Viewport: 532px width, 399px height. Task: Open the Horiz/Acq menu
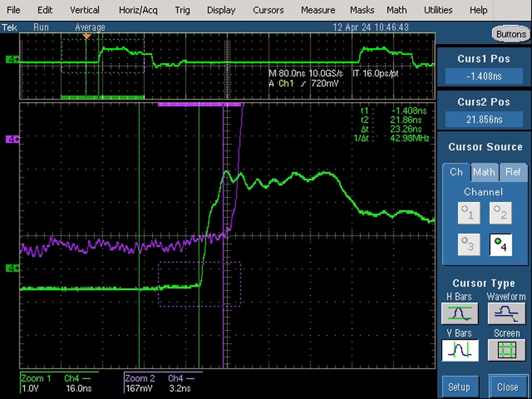[138, 10]
